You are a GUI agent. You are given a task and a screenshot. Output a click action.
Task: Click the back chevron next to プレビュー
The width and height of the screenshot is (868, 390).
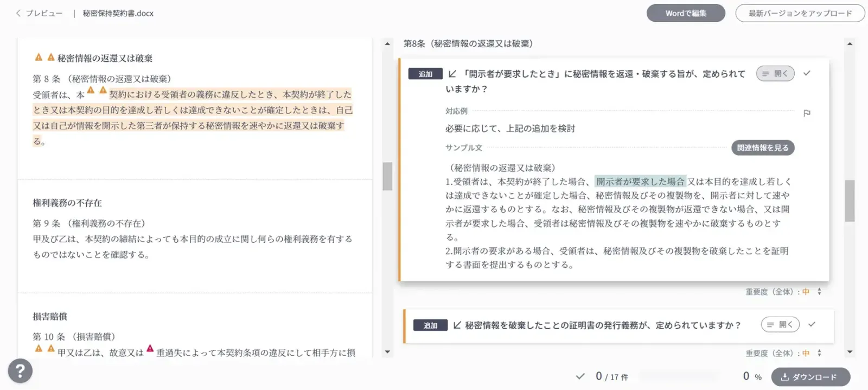pos(18,13)
